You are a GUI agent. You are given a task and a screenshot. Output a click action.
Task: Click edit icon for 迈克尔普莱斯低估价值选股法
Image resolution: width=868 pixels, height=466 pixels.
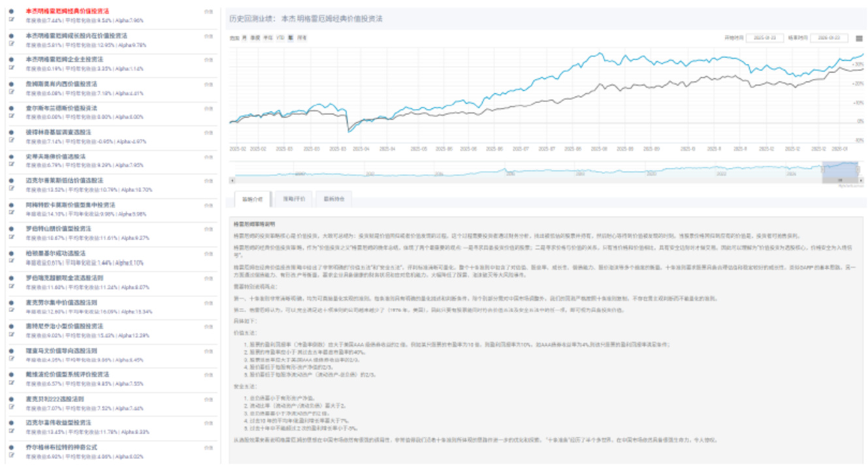[x=11, y=189]
